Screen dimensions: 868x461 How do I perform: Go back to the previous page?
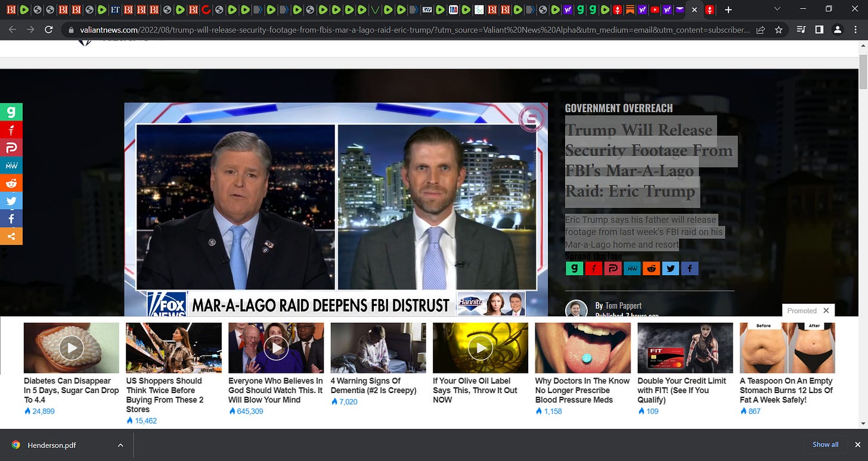[x=13, y=30]
